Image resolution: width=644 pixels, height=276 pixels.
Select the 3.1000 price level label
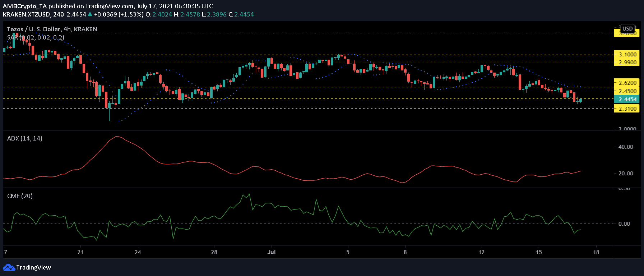tap(626, 55)
